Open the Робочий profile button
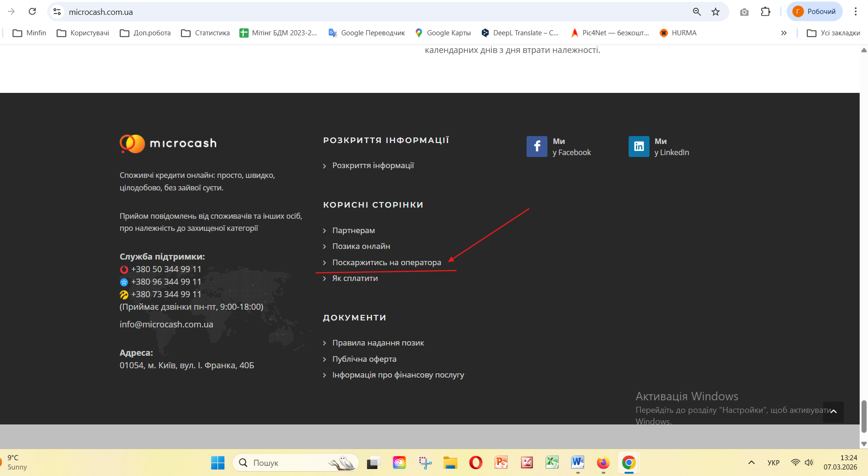This screenshot has height=476, width=868. pos(815,12)
